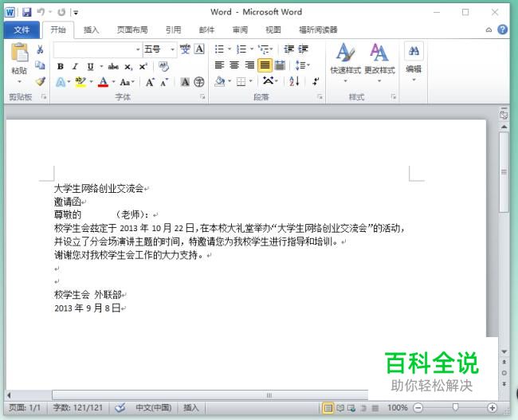Save document from quick access toolbar
This screenshot has height=420, width=518.
tap(27, 12)
